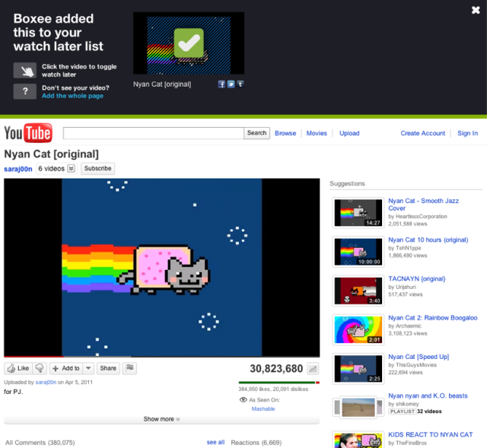
Task: Click the 'Nyan Cat [original]' caption in Boxee
Action: 162,84
